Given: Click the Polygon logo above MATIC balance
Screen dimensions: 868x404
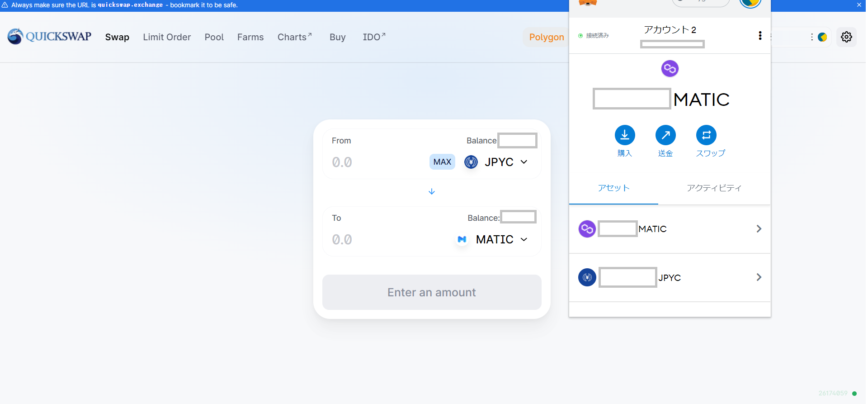Looking at the screenshot, I should [670, 69].
